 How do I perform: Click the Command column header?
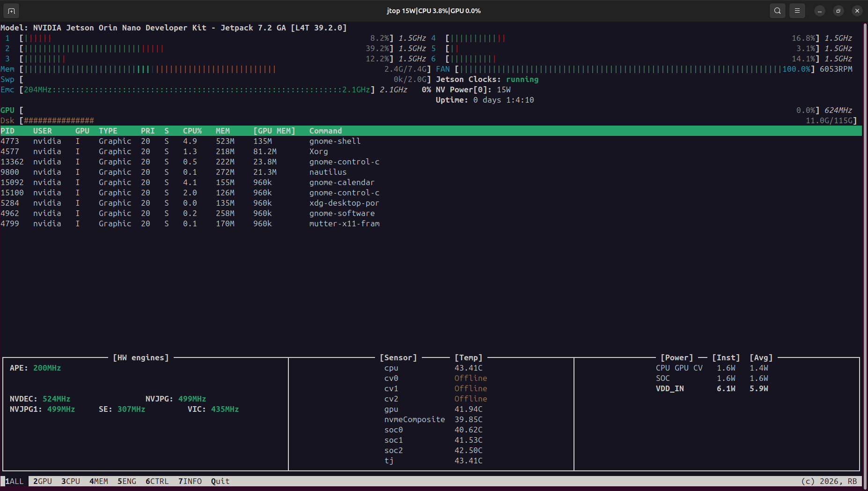tap(326, 131)
